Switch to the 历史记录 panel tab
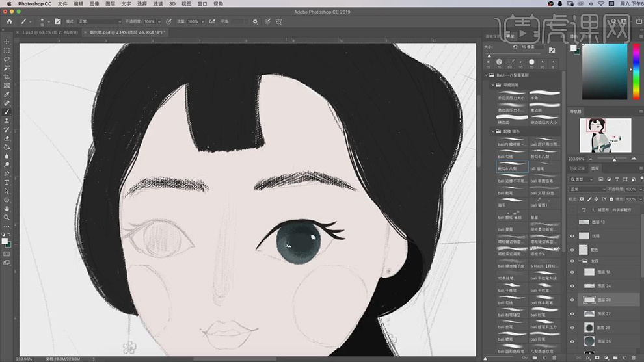Screen dimensions: 644x362 click(x=578, y=169)
